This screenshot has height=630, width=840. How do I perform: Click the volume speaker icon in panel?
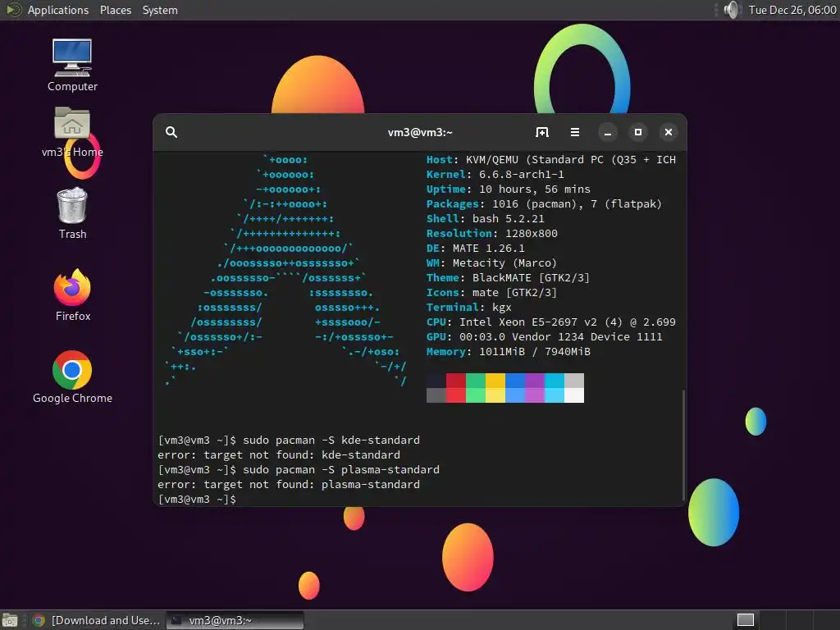[732, 10]
